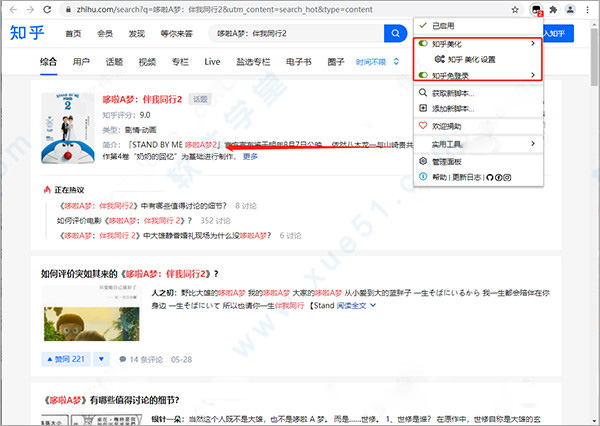Open the Doraemon movie poster thumbnail
The image size is (600, 426).
(x=68, y=128)
